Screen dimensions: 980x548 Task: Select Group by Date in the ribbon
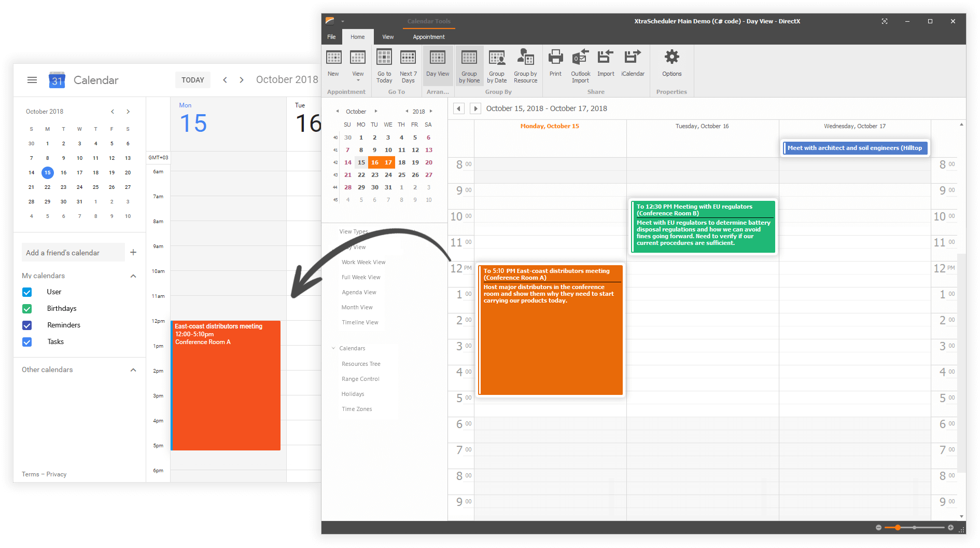pyautogui.click(x=497, y=66)
